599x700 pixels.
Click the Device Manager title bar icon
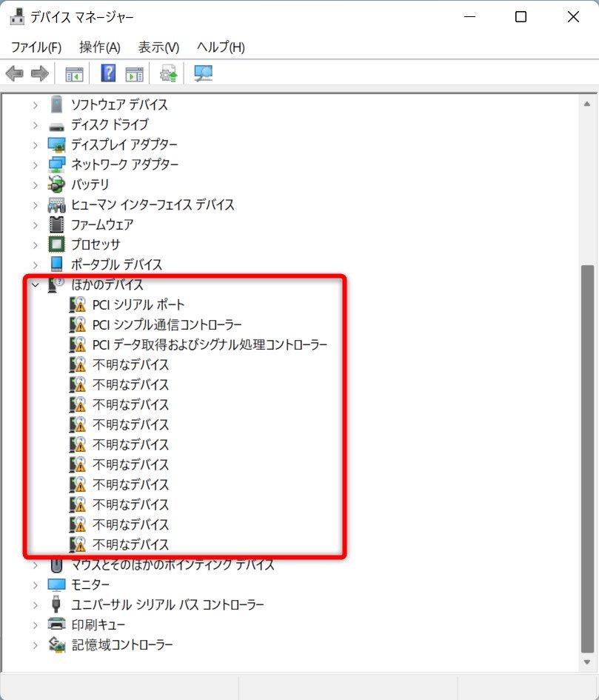click(x=17, y=16)
